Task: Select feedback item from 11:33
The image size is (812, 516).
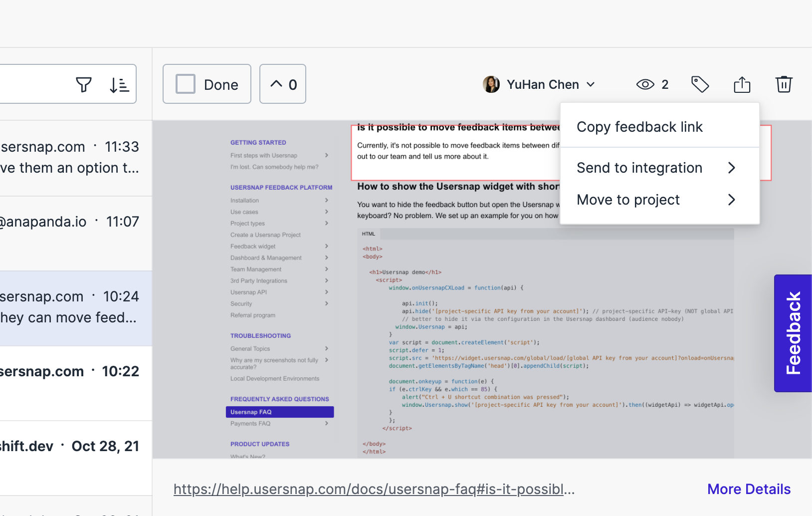Action: pos(76,158)
